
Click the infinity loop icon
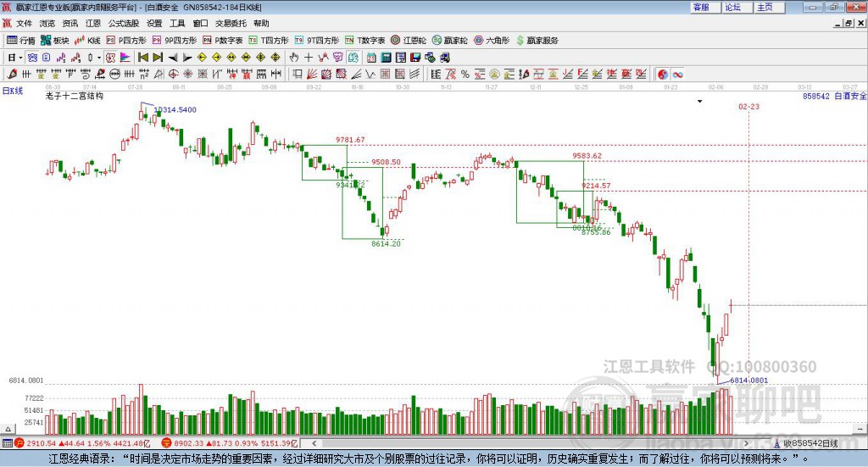[677, 74]
